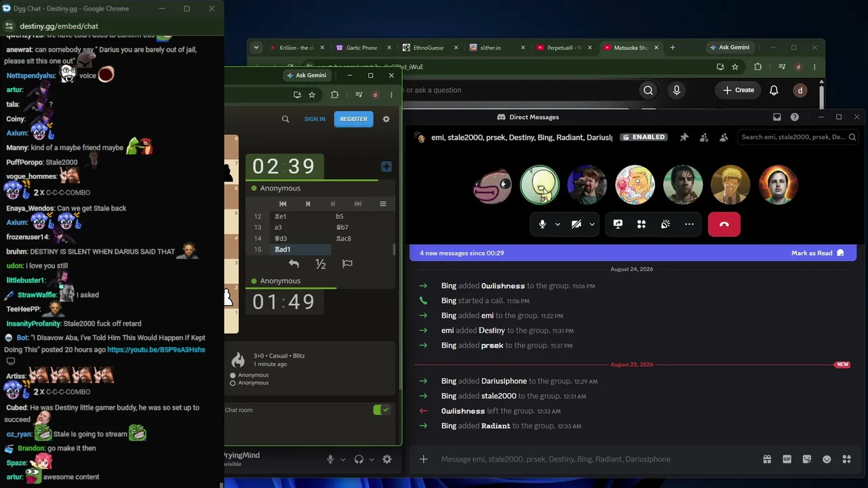Open the Lichess search icon
This screenshot has width=868, height=488.
(x=285, y=119)
